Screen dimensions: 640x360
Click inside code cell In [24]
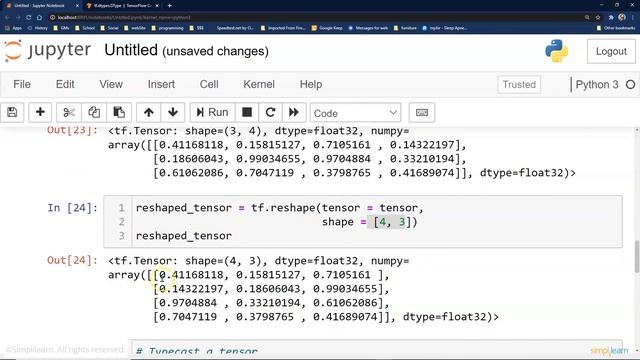(362, 222)
